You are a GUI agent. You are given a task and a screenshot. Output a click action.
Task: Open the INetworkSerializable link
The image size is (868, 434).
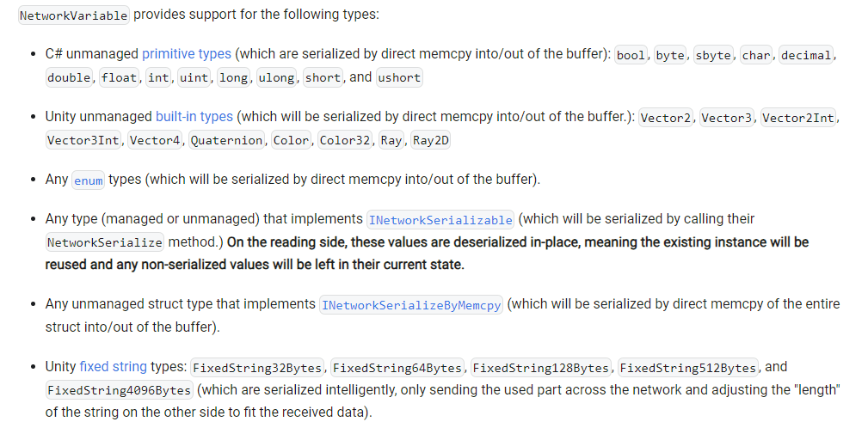440,219
